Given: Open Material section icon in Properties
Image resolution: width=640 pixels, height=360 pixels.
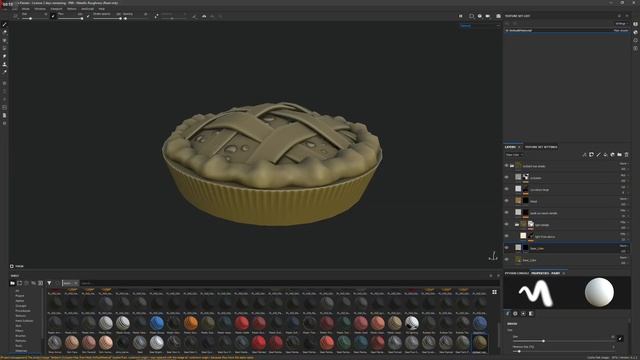Looking at the screenshot, I should [531, 313].
